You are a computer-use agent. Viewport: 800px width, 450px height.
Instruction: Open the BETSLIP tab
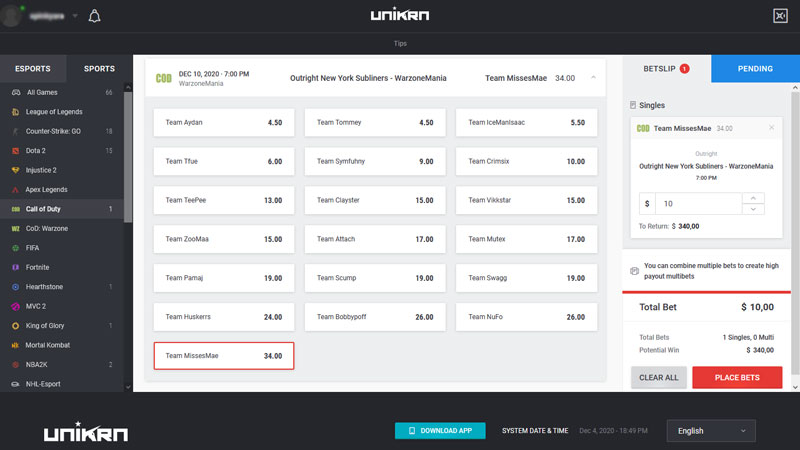tap(666, 68)
